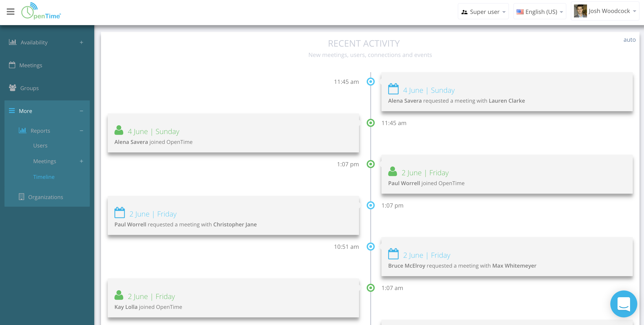
Task: Click the Groups people icon in sidebar
Action: coord(13,88)
